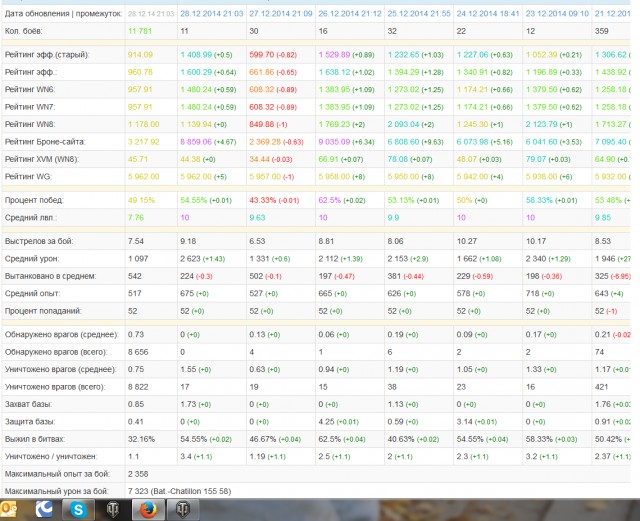Select average experience value 718
Screen dimensions: 640x521
532,293
